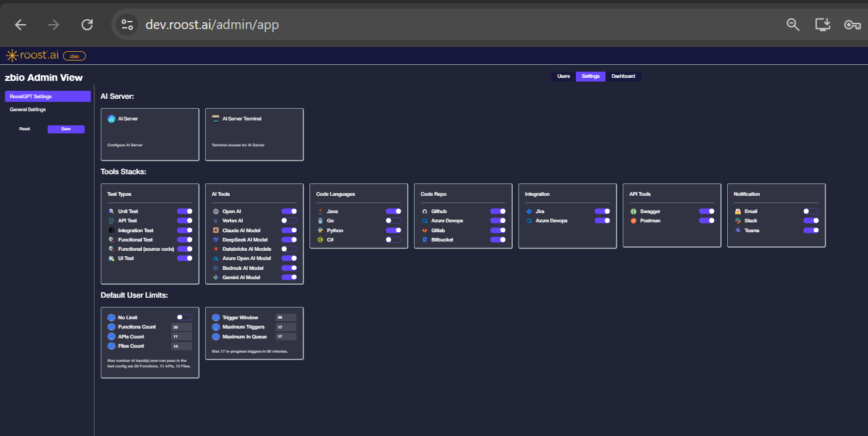This screenshot has height=436, width=868.
Task: Turn on the Go language toggle
Action: pyautogui.click(x=393, y=220)
